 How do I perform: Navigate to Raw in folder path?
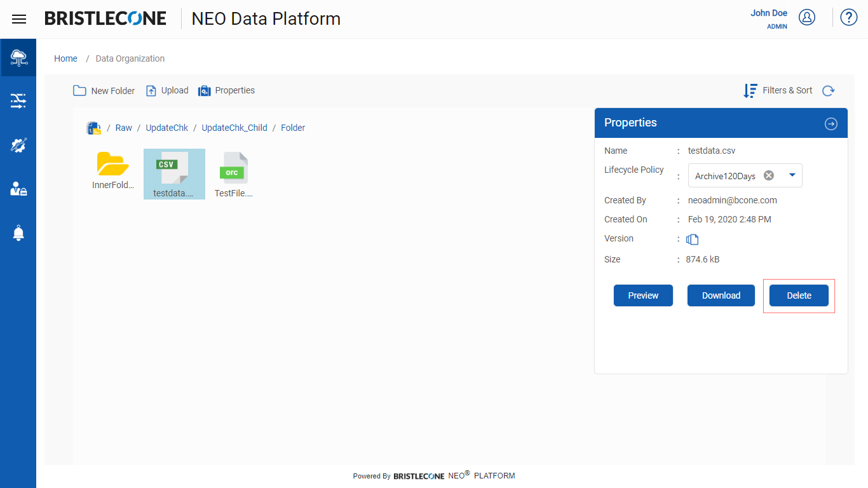click(124, 128)
